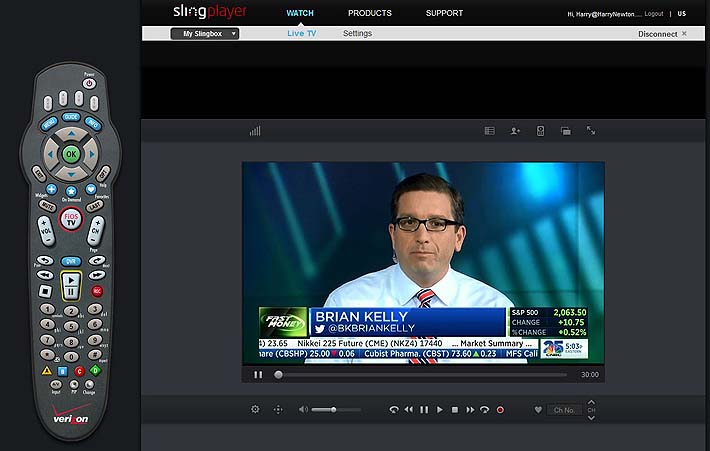This screenshot has width=710, height=451.
Task: Select the Live TV tab
Action: (x=302, y=34)
